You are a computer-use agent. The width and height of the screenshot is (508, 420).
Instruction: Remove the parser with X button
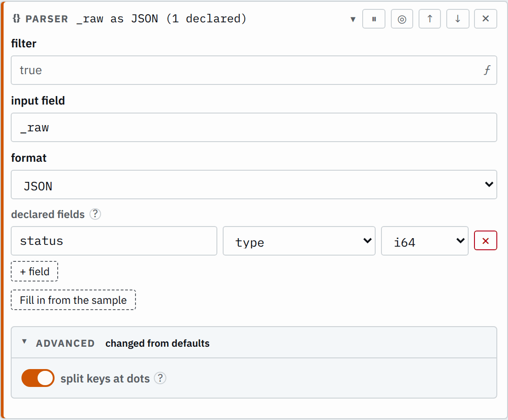[485, 19]
